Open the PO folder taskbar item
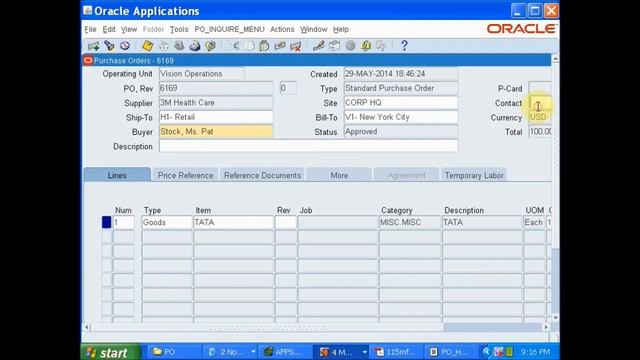The height and width of the screenshot is (360, 640). [x=173, y=352]
